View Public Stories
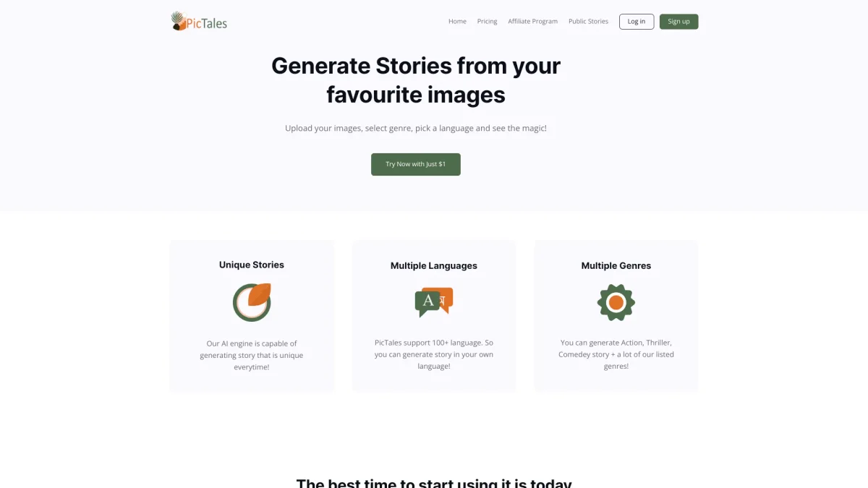The height and width of the screenshot is (488, 868). click(588, 22)
